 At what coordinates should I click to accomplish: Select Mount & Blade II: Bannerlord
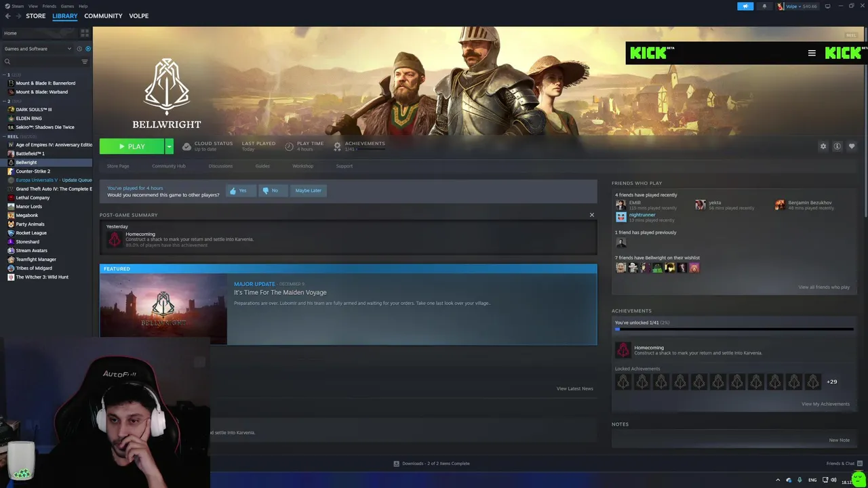click(45, 83)
